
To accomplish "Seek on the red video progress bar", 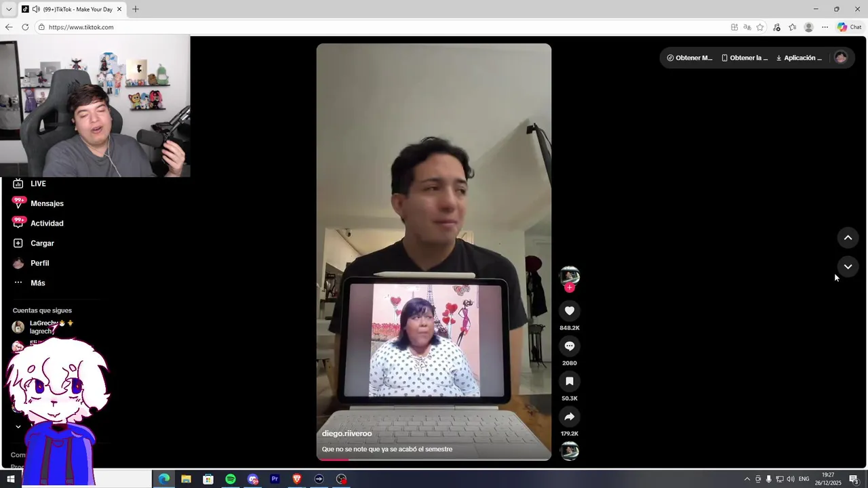I will (x=434, y=460).
